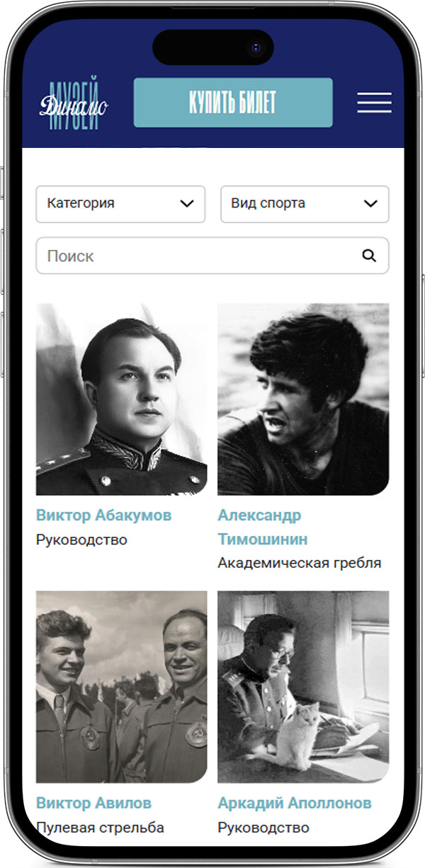
Task: Open the Виктор Авилов name link
Action: click(x=93, y=804)
